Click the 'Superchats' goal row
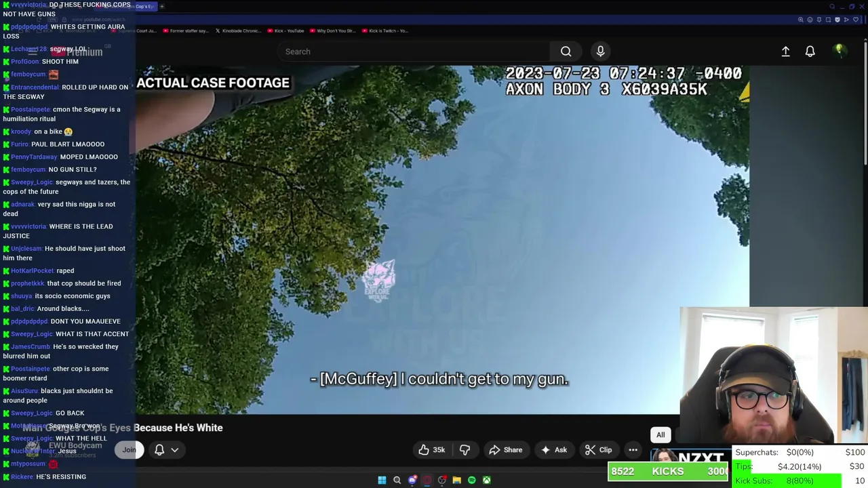868x488 pixels. 800,452
